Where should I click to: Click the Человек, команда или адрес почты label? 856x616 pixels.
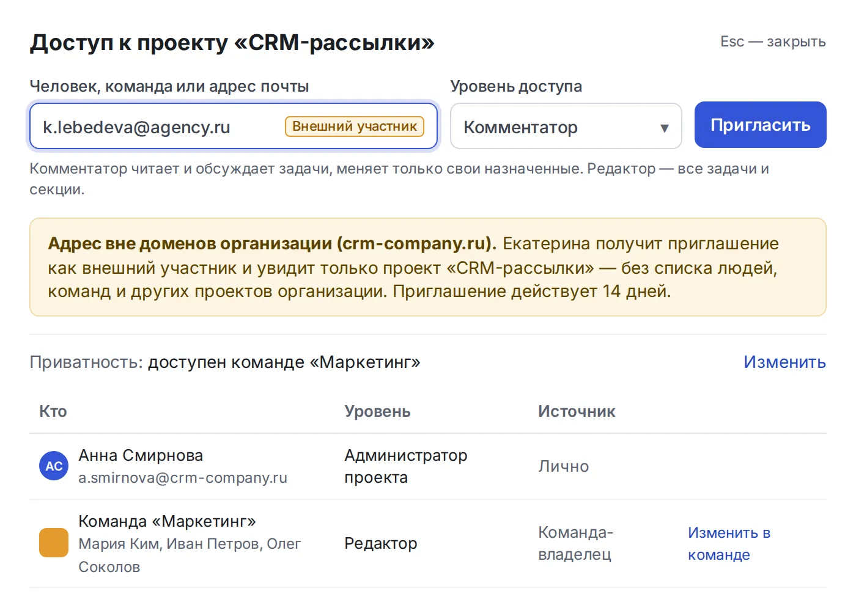click(169, 86)
